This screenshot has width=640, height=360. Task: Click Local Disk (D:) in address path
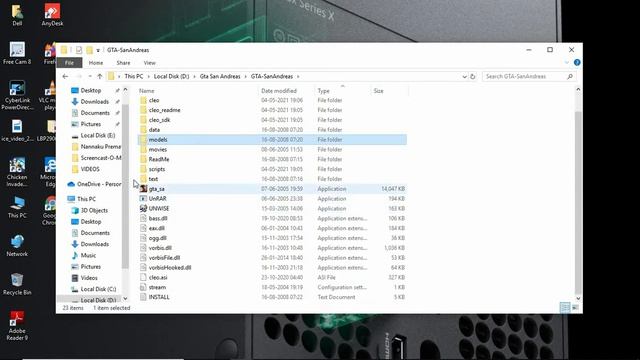pos(171,76)
